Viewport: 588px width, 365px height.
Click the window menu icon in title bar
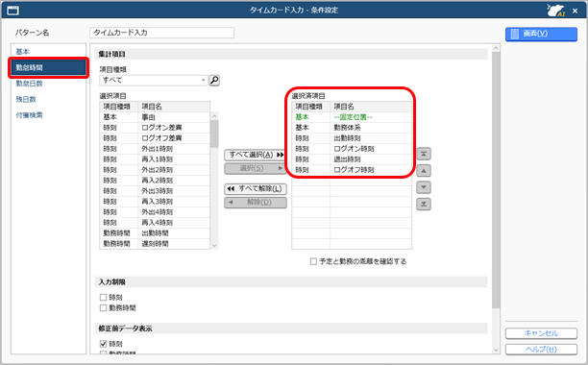(x=12, y=11)
